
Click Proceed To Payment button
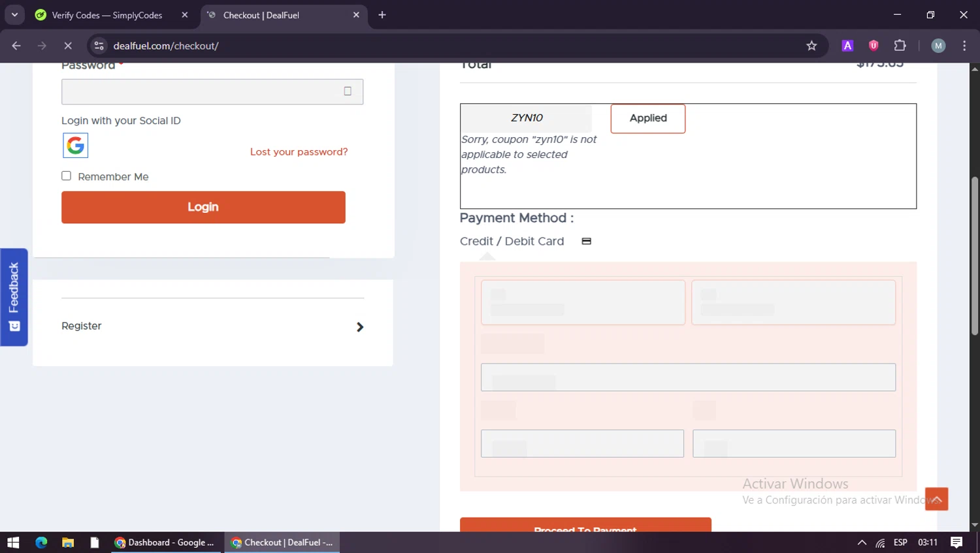pos(585,525)
